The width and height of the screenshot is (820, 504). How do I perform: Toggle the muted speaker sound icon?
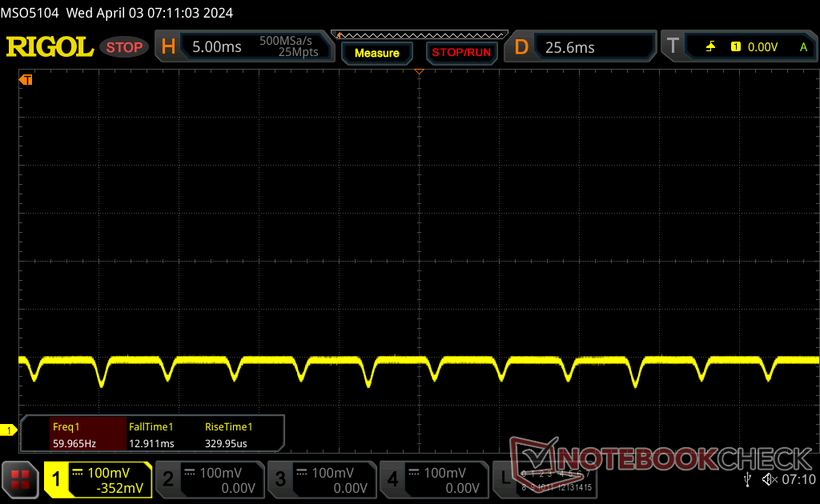(x=770, y=479)
